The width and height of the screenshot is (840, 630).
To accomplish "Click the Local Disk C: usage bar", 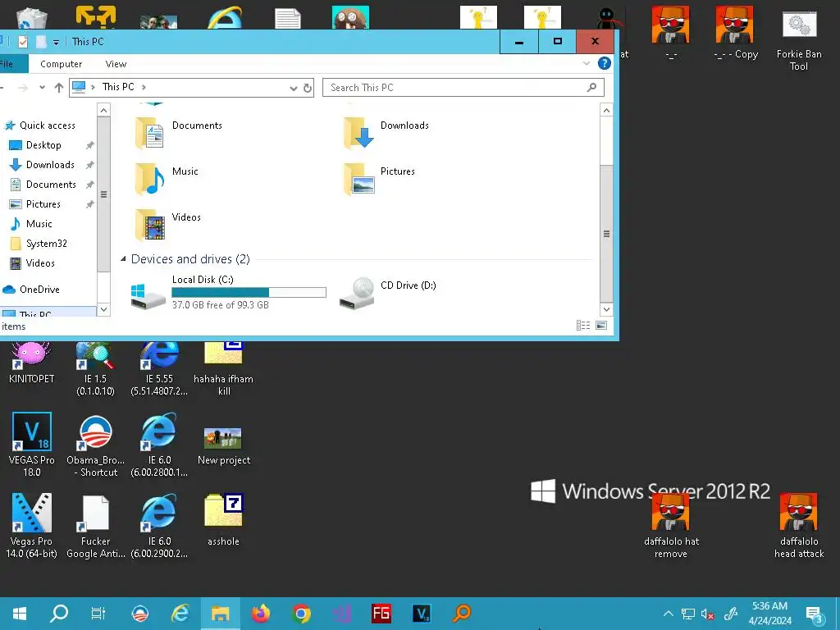I will (249, 292).
